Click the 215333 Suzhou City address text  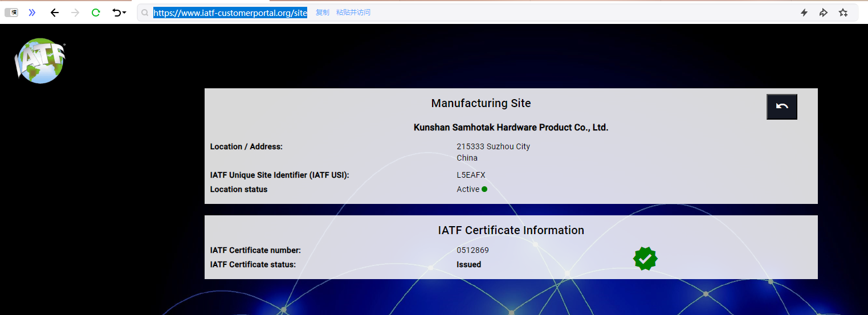494,146
